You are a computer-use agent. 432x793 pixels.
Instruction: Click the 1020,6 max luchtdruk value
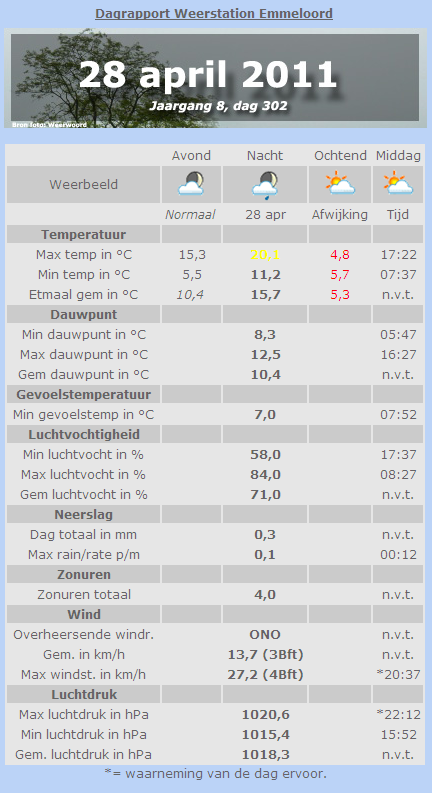click(x=266, y=715)
